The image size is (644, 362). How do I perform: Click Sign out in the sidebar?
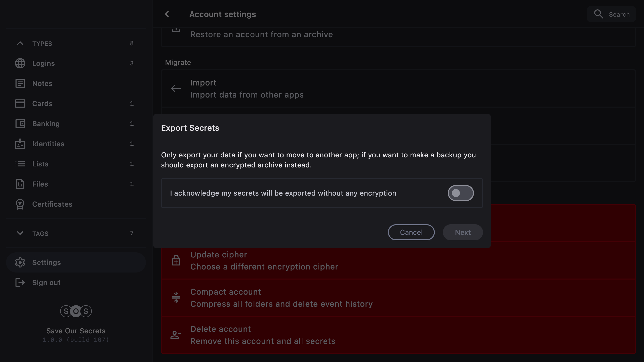click(x=46, y=283)
